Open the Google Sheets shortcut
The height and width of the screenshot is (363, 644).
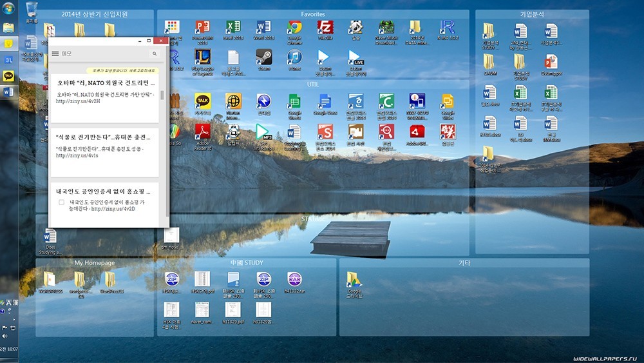click(x=294, y=101)
